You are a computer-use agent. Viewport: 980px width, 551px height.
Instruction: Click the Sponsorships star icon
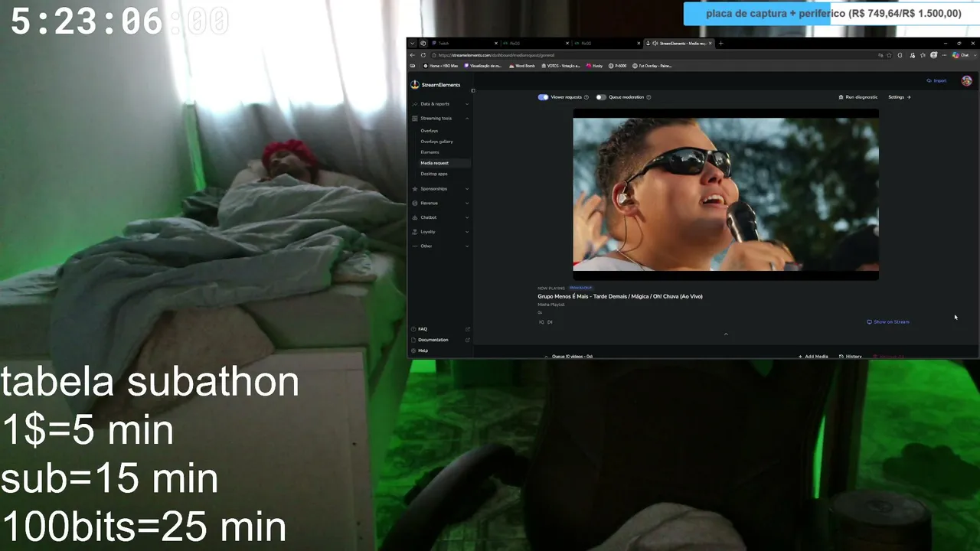(415, 189)
